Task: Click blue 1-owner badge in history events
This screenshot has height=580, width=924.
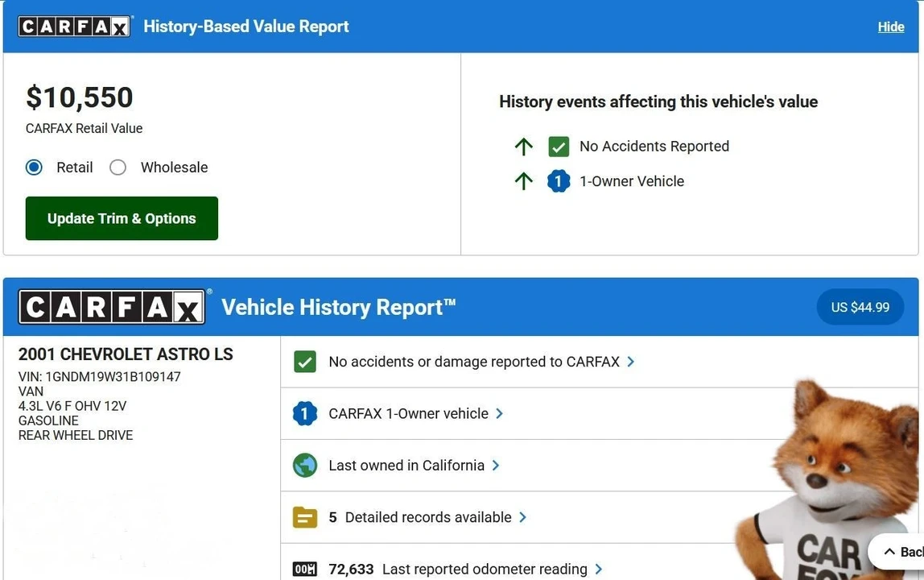Action: [559, 181]
